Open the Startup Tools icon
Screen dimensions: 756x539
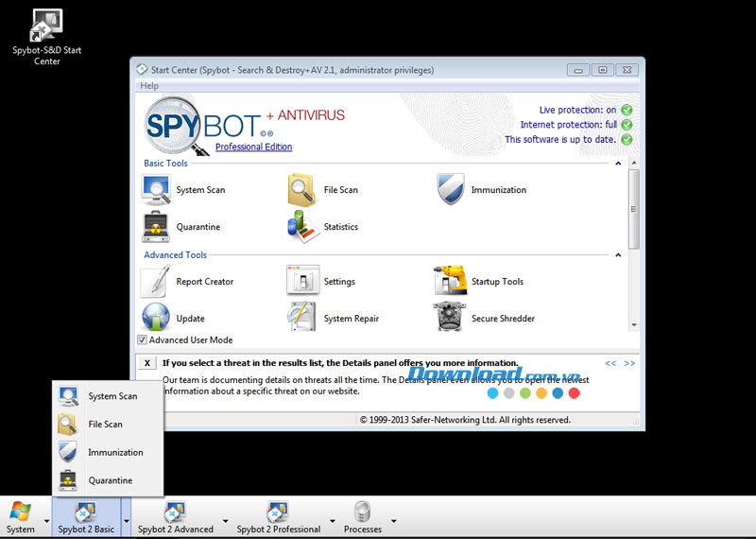click(x=451, y=282)
